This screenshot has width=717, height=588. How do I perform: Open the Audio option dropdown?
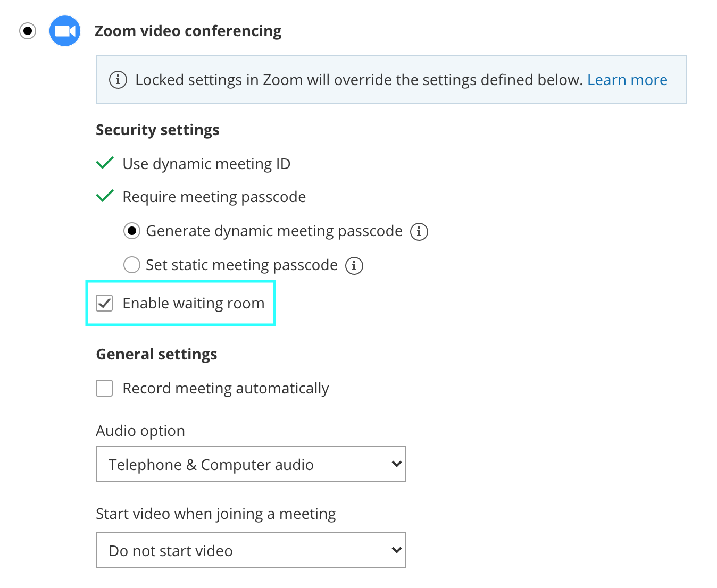tap(251, 464)
